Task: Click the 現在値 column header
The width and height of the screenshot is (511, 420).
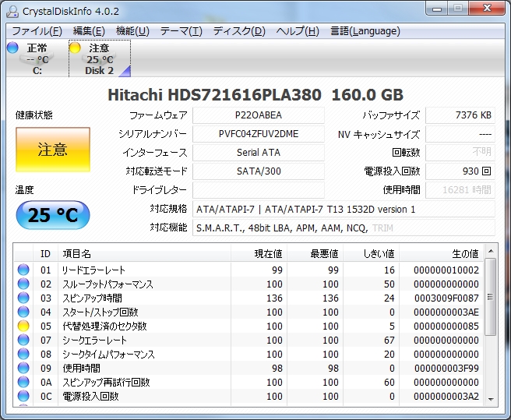Action: 259,253
